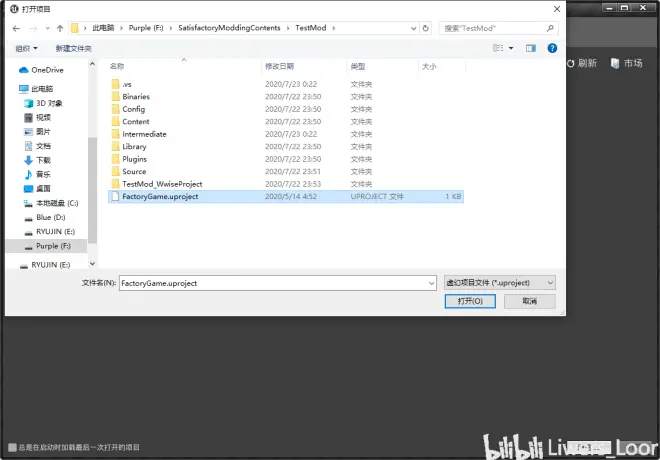Select RYUJIN (E:) under 此电脑
This screenshot has height=460, width=660.
49,232
